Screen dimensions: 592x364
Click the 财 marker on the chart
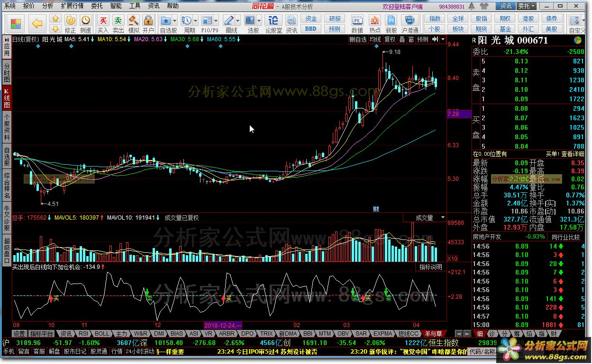tap(376, 209)
